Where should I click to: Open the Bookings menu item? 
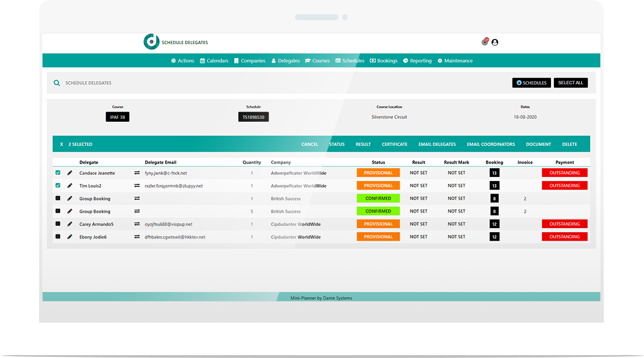point(383,60)
